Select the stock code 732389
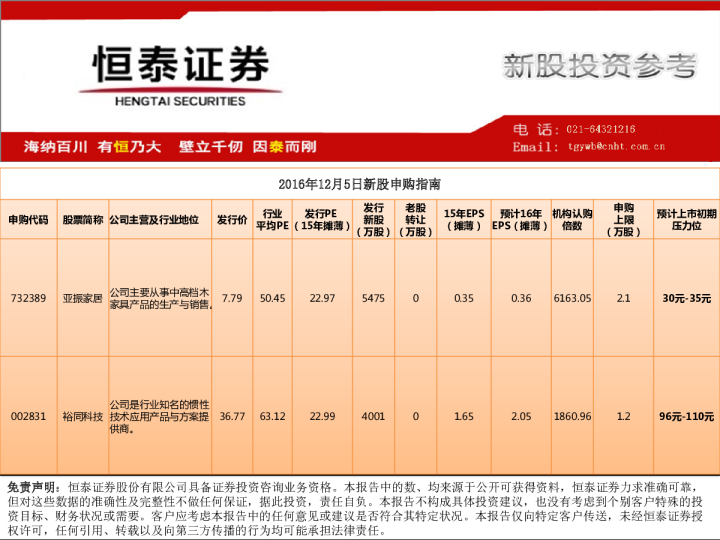Viewport: 720px width, 540px height. tap(28, 298)
